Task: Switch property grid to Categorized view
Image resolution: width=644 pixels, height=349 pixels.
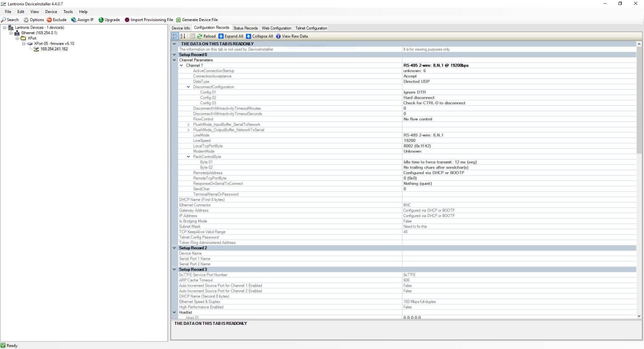Action: (175, 36)
